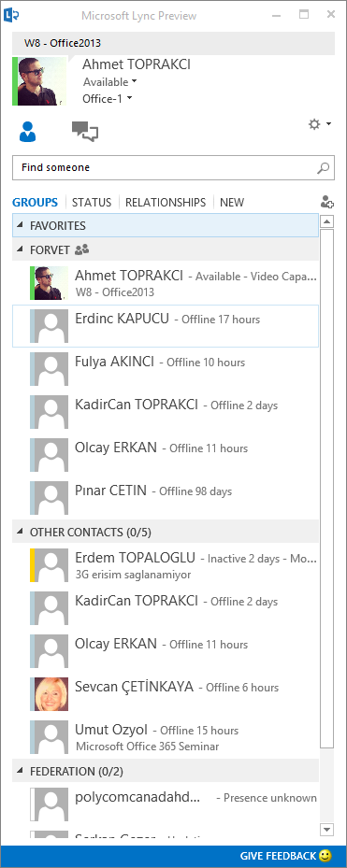Select Sevcan ÇETİNKAYA's profile photo

(x=51, y=694)
